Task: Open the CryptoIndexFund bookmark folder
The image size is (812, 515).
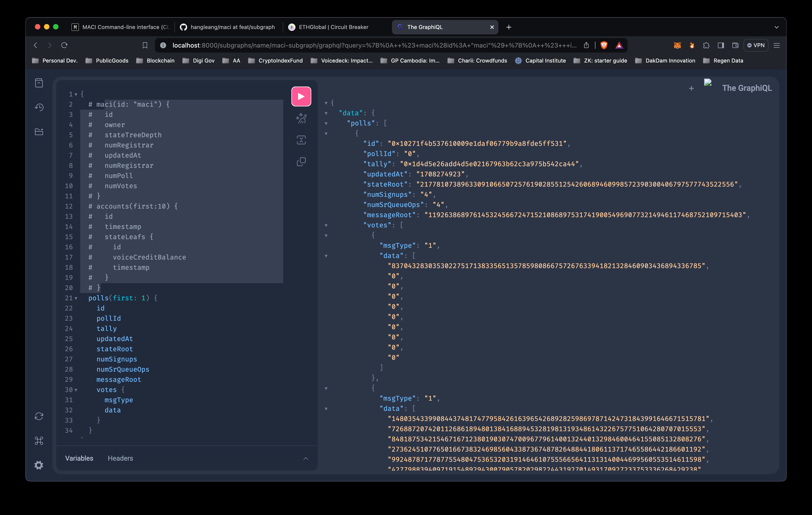Action: click(275, 61)
